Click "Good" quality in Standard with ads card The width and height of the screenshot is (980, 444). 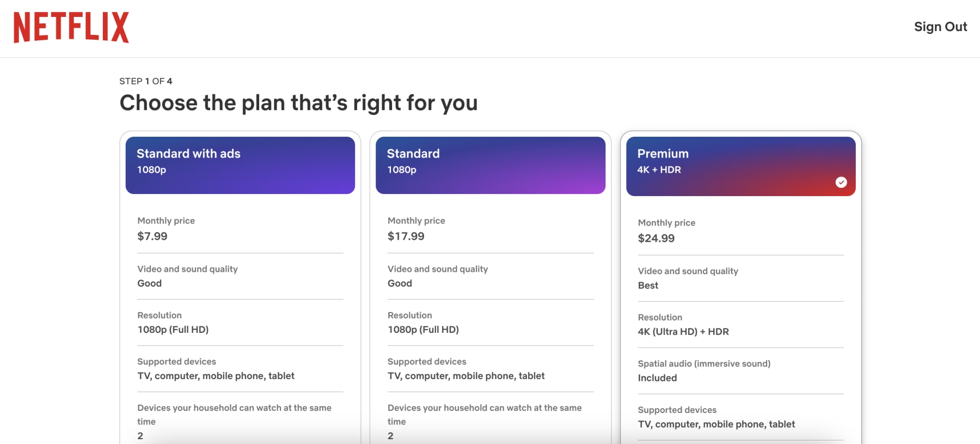(150, 283)
